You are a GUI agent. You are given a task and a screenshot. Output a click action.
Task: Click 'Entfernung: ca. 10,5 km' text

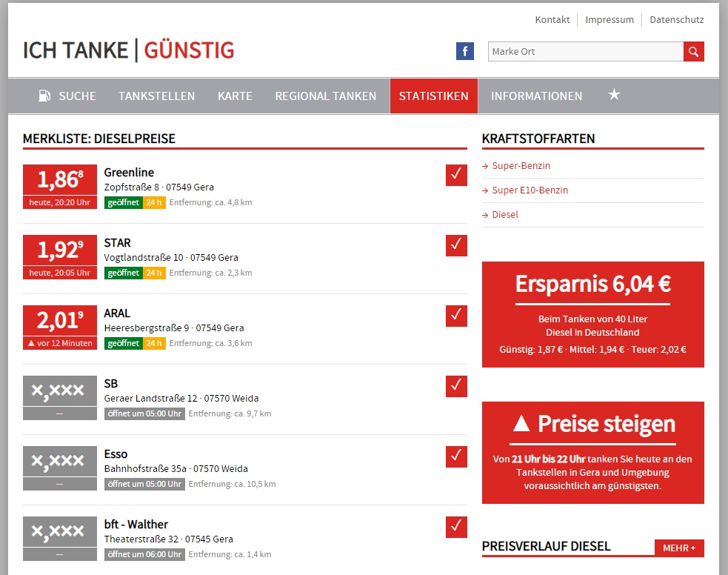[x=232, y=484]
